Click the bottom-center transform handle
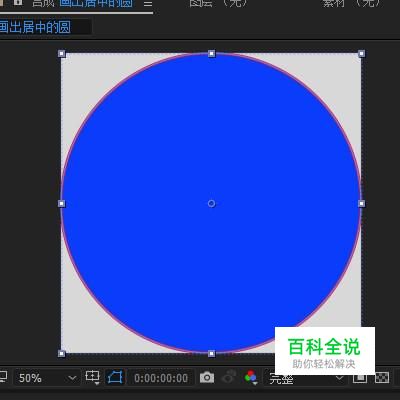400x400 pixels. (x=212, y=353)
